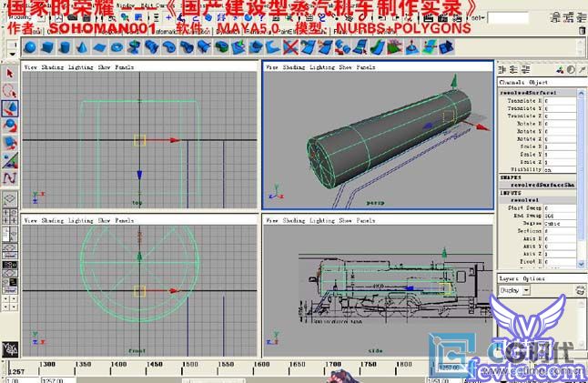The height and width of the screenshot is (383, 588).
Task: Click the Scale Z attribute label
Action: [x=531, y=162]
